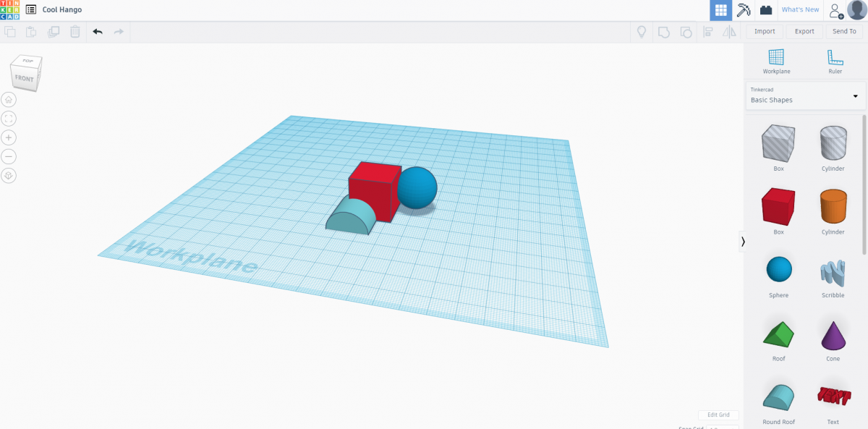The height and width of the screenshot is (429, 868).
Task: Open the Basic Shapes dropdown
Action: (x=805, y=96)
